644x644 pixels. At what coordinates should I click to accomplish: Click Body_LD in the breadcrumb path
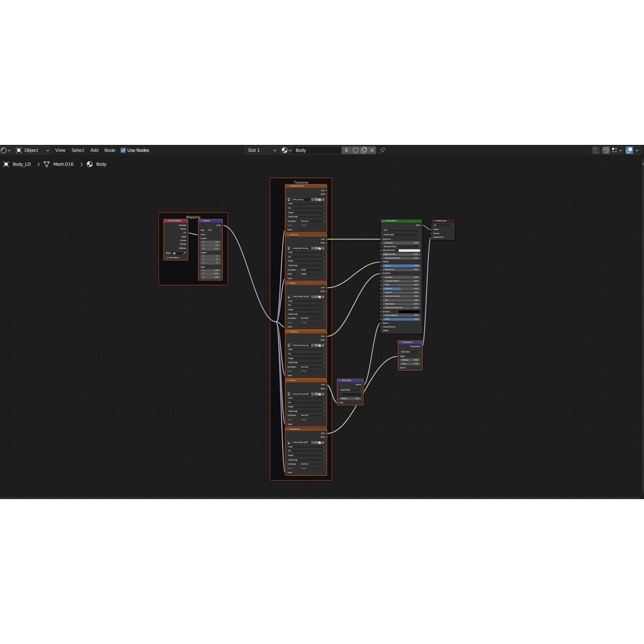point(21,164)
